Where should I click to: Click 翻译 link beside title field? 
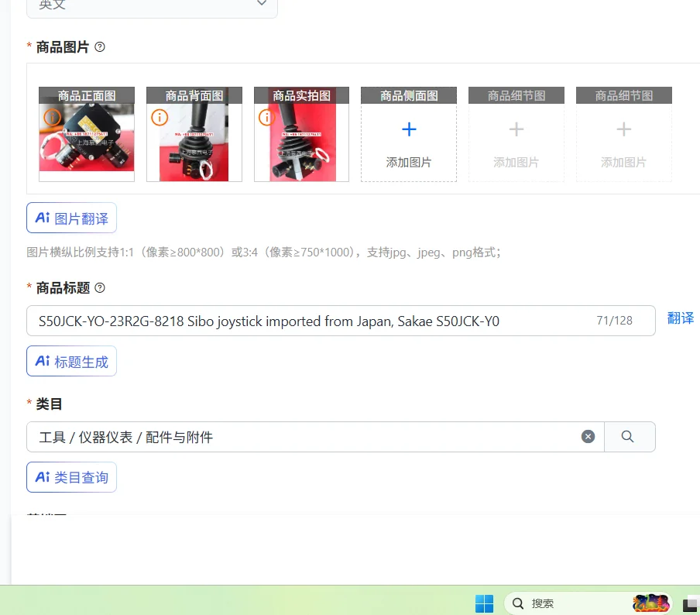(x=681, y=318)
